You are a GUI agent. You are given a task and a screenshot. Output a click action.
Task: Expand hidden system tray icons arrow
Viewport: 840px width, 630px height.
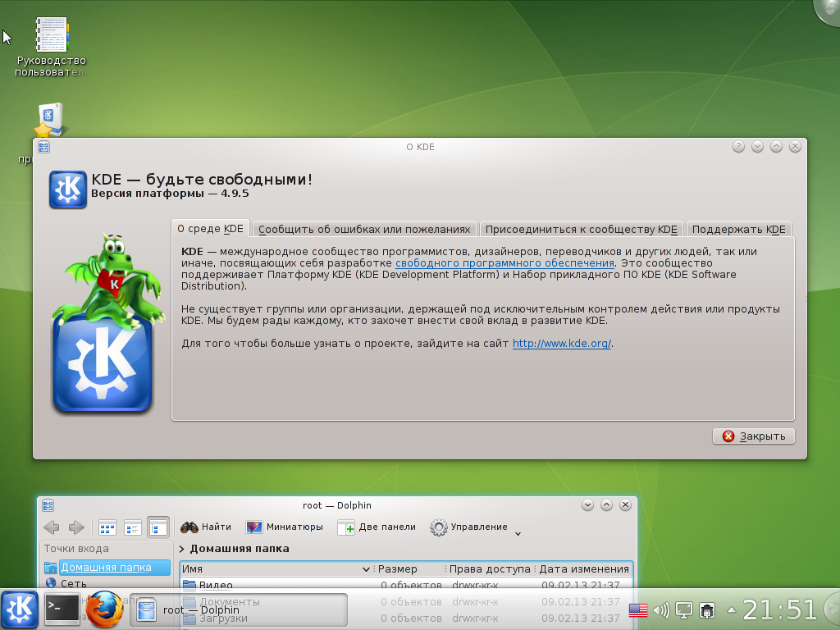point(731,610)
